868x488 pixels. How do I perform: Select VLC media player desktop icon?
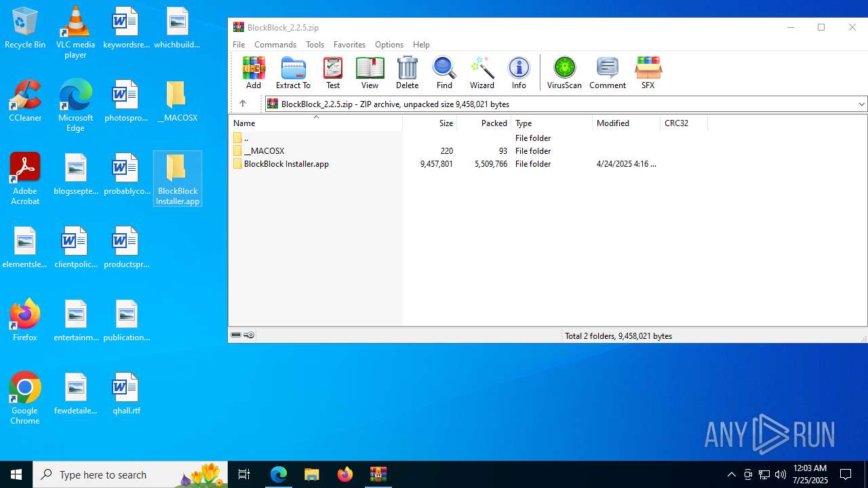[75, 32]
